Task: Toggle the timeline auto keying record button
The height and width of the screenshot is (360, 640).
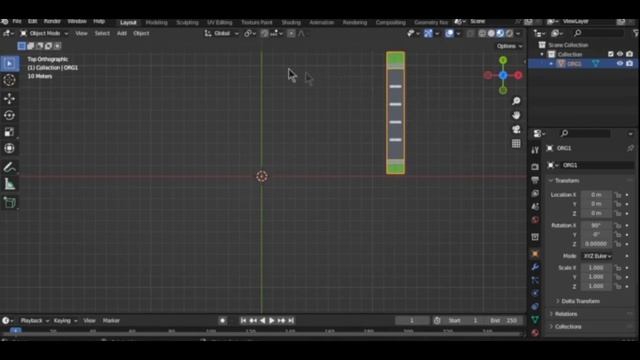Action: point(222,320)
